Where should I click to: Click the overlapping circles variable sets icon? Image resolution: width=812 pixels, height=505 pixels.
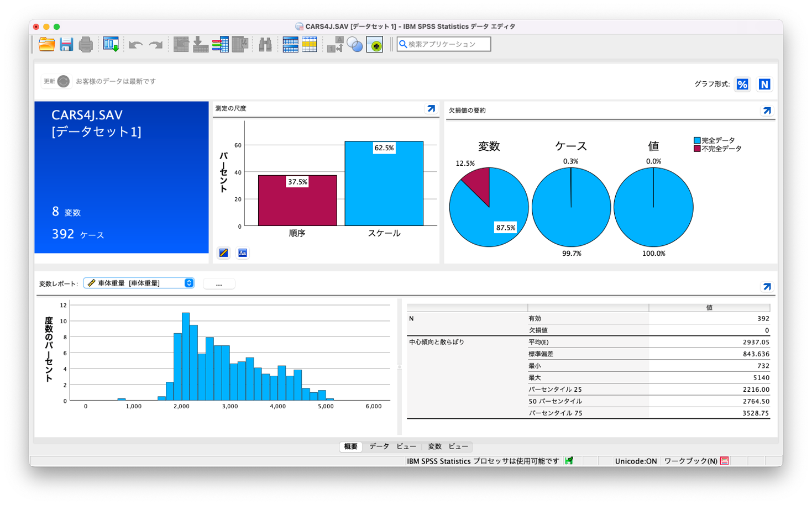pos(355,44)
